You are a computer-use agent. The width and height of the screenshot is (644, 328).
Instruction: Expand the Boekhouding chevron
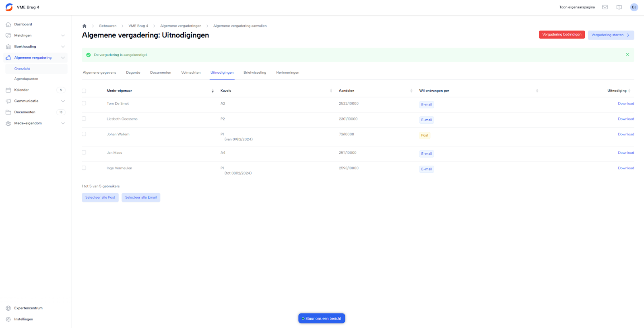point(63,47)
